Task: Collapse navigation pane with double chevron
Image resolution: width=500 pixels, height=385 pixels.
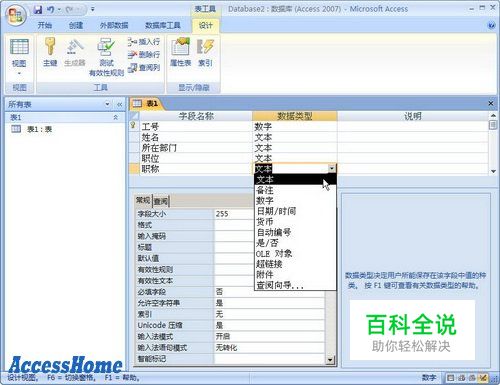Action: (119, 105)
